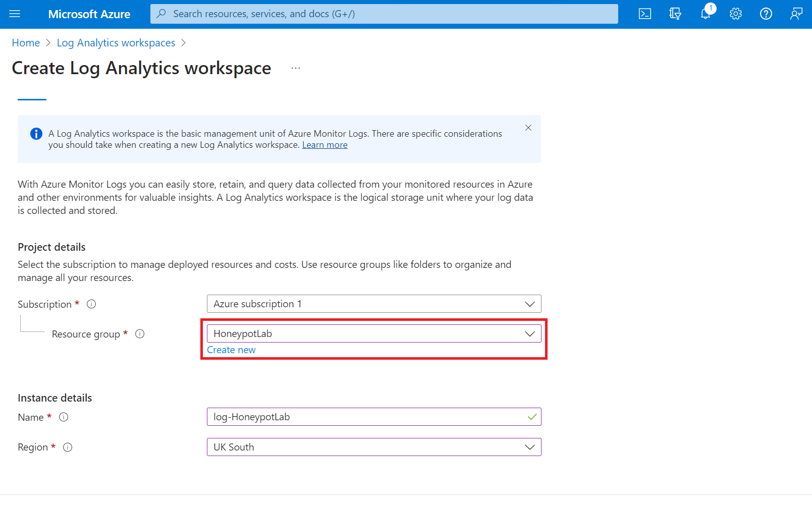Click the Microsoft Azure logo text
The image size is (812, 506).
click(89, 14)
